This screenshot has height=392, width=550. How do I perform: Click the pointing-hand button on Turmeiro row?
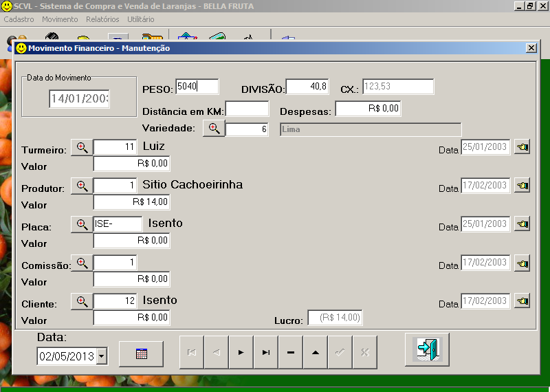522,147
